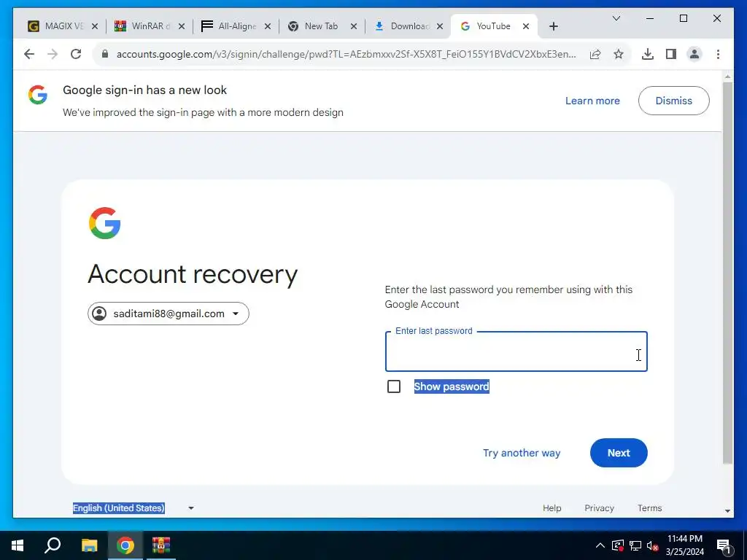Click Chrome icon in taskbar
The image size is (747, 560).
click(x=125, y=545)
